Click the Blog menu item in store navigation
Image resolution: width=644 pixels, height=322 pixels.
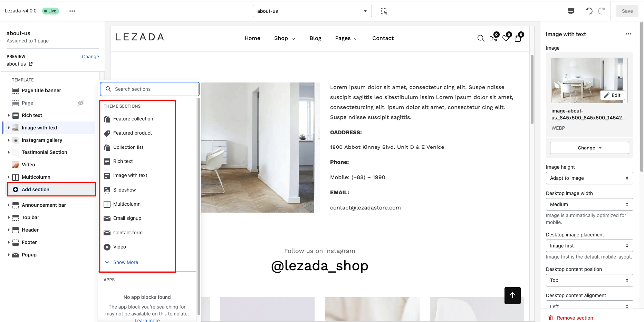[x=315, y=38]
